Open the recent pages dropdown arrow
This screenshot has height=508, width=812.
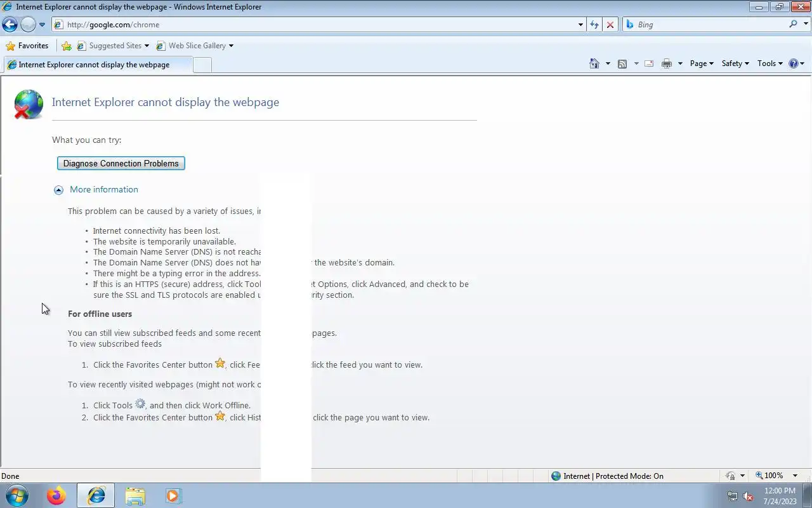point(42,25)
